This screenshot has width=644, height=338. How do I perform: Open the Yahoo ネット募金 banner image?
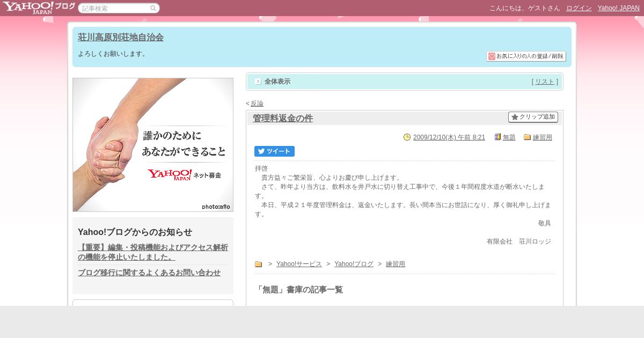[153, 145]
